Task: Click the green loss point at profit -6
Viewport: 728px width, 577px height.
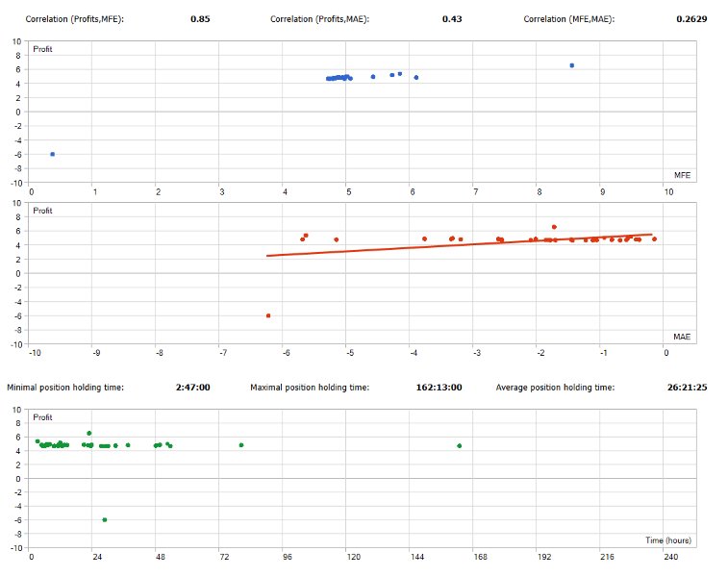Action: 105,520
